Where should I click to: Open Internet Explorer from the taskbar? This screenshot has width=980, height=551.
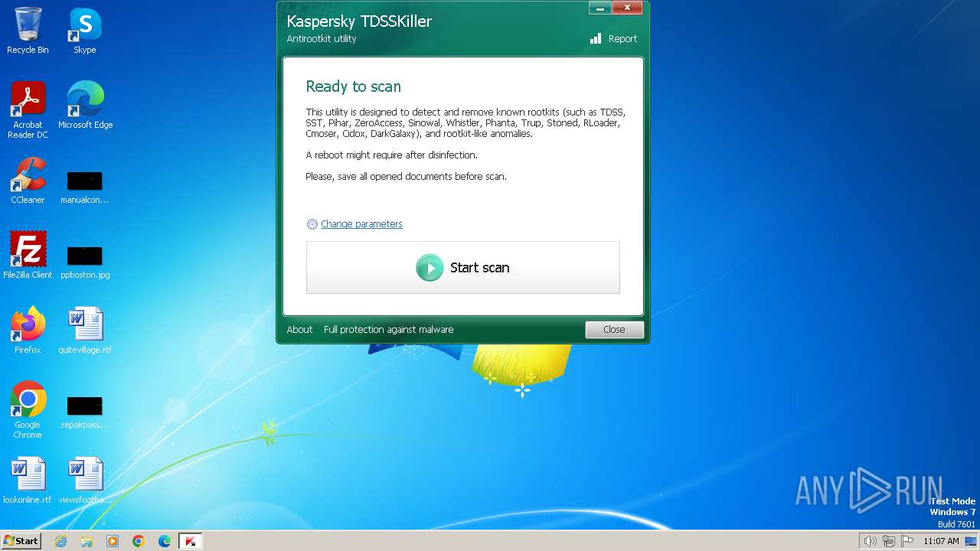pyautogui.click(x=60, y=541)
